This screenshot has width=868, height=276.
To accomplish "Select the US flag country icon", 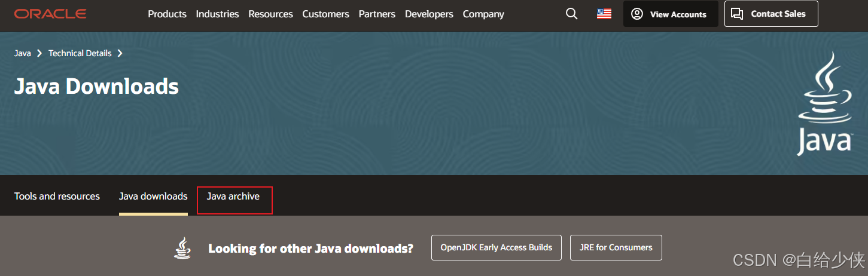I will [604, 14].
